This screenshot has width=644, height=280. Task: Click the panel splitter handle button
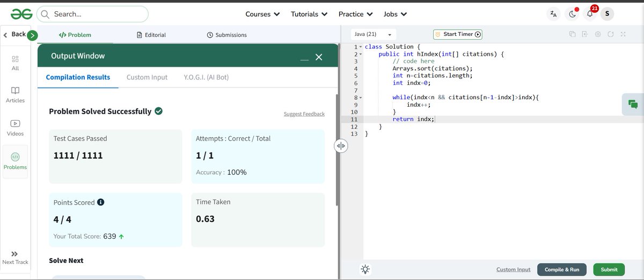341,146
